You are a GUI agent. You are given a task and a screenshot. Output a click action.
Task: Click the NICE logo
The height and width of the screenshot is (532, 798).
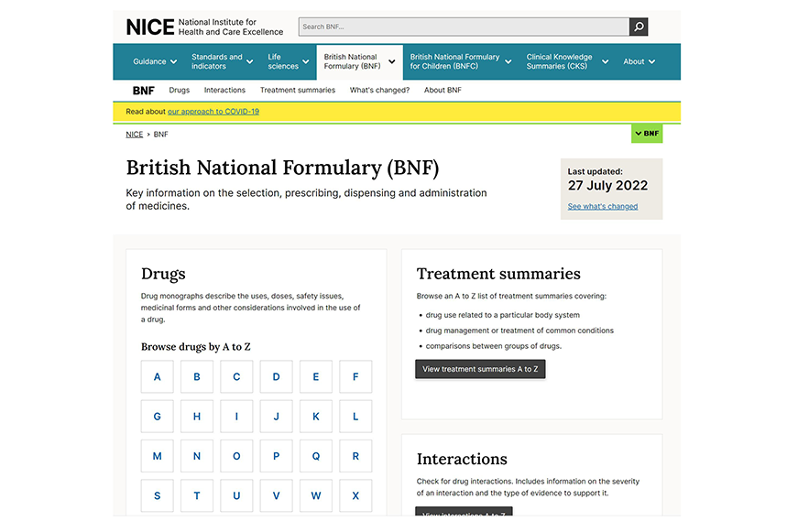tap(204, 27)
